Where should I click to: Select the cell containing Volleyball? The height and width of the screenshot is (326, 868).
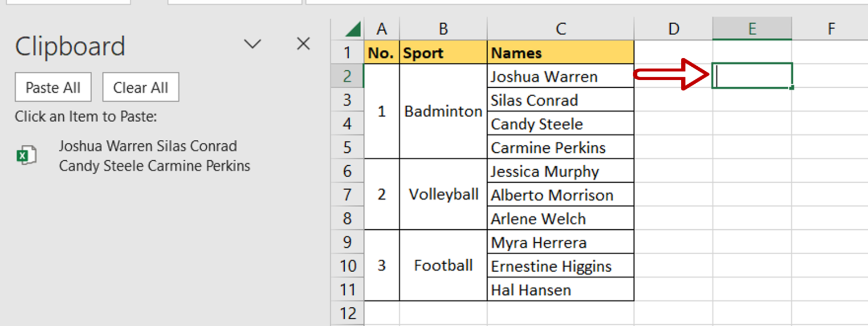coord(443,194)
